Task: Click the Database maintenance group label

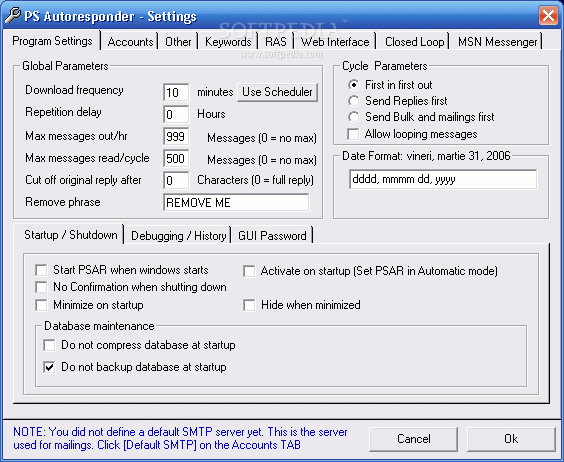Action: tap(99, 326)
